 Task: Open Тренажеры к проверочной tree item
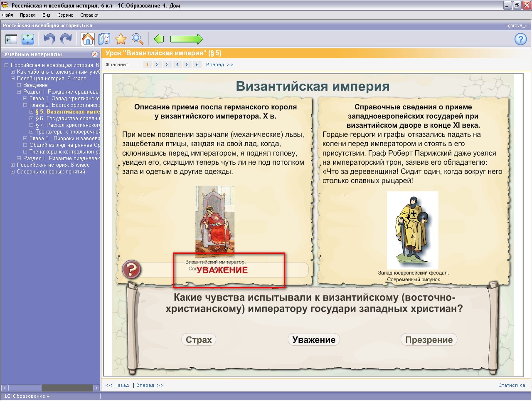pos(68,132)
